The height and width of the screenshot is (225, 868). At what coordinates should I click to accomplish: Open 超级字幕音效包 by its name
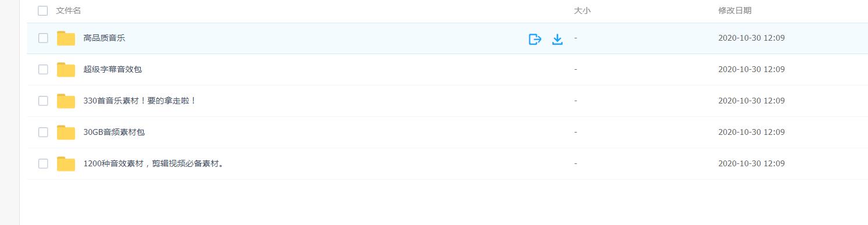(113, 70)
